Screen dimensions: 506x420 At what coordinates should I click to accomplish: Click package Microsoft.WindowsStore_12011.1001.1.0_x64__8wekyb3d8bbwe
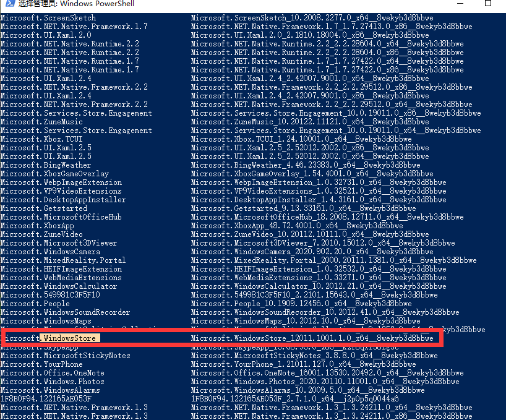click(312, 338)
